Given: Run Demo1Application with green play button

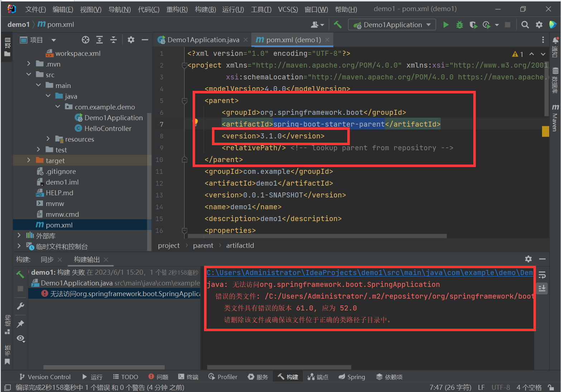Looking at the screenshot, I should pos(446,25).
